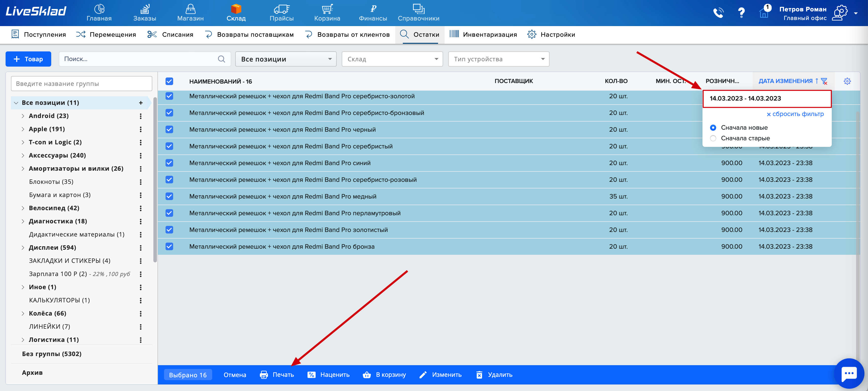Open table column settings gear icon
This screenshot has width=868, height=391.
[847, 81]
